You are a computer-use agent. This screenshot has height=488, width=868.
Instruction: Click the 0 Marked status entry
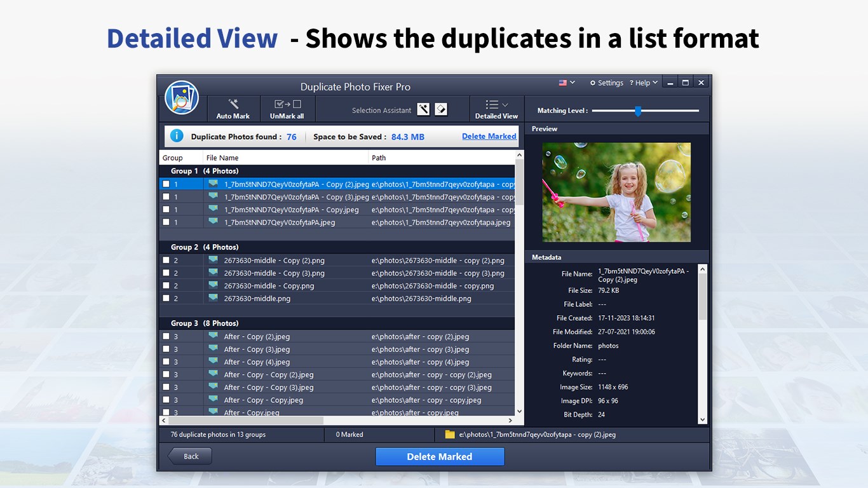tap(349, 435)
